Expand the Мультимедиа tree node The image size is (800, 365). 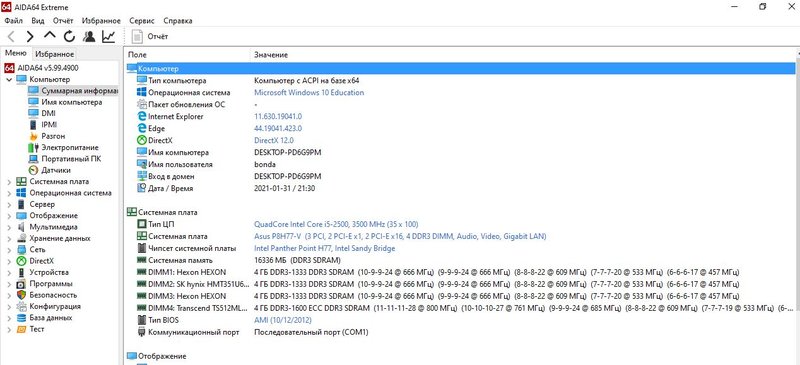tap(9, 227)
